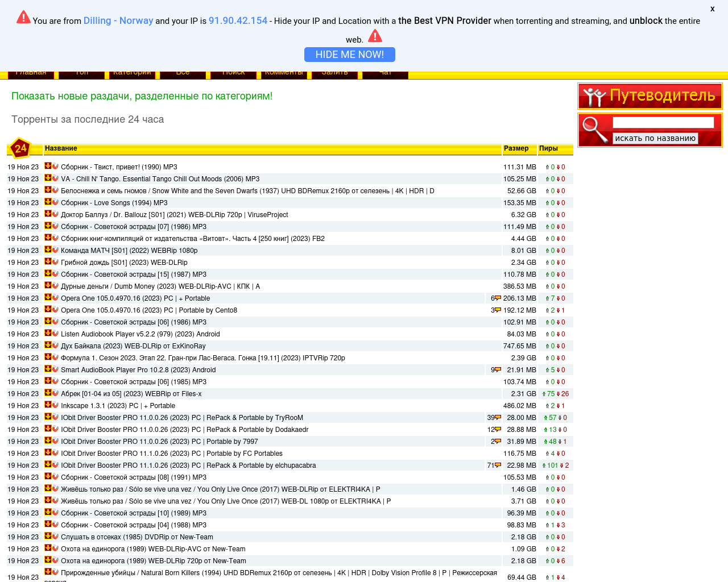
Task: Download torrent file for Сборник - Твист, привет!
Action: tap(48, 167)
